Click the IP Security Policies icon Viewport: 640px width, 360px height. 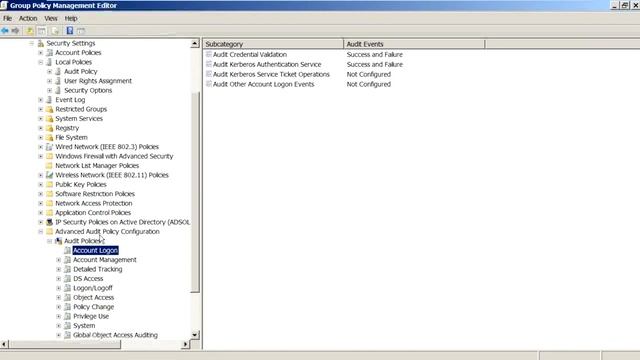click(49, 222)
